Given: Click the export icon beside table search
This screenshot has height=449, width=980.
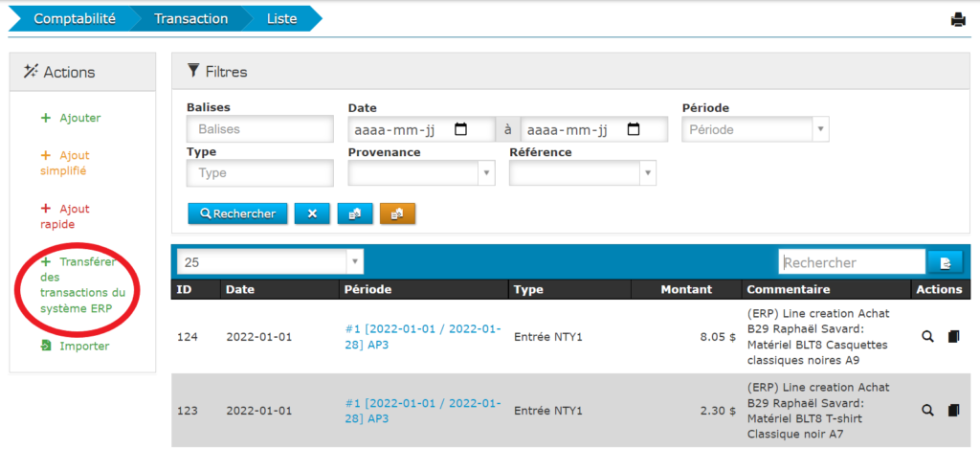Looking at the screenshot, I should [x=944, y=262].
